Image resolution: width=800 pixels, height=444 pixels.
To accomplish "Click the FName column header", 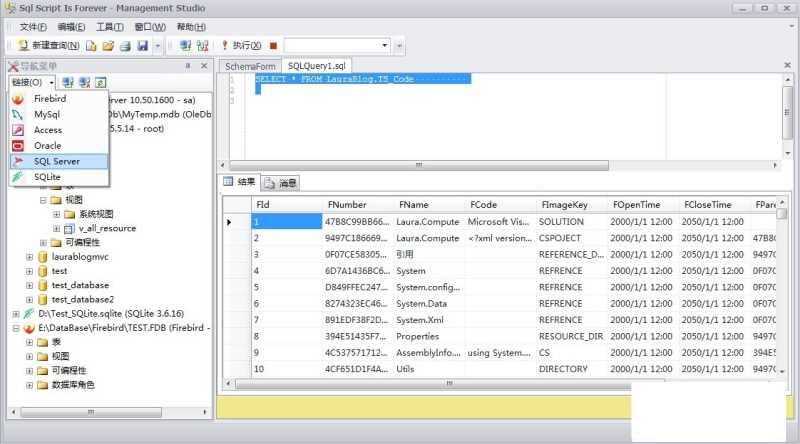I will (x=413, y=203).
